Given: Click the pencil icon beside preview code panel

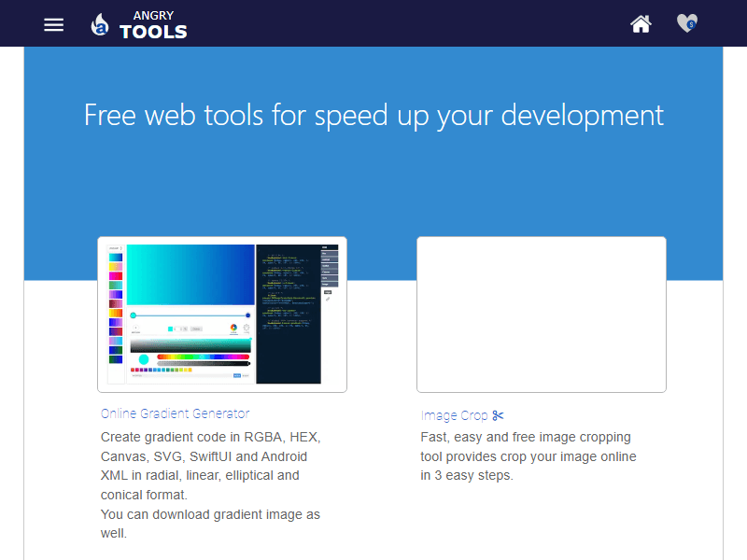Looking at the screenshot, I should tap(327, 300).
